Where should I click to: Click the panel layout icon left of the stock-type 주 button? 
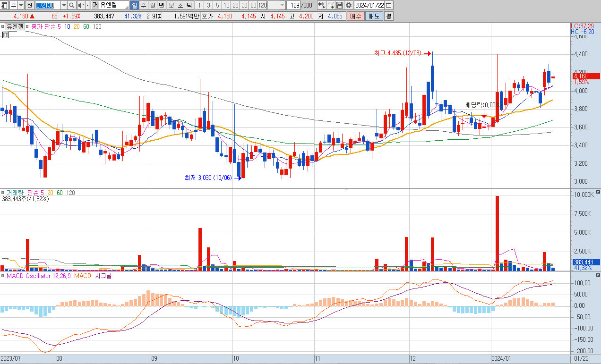pos(4,5)
